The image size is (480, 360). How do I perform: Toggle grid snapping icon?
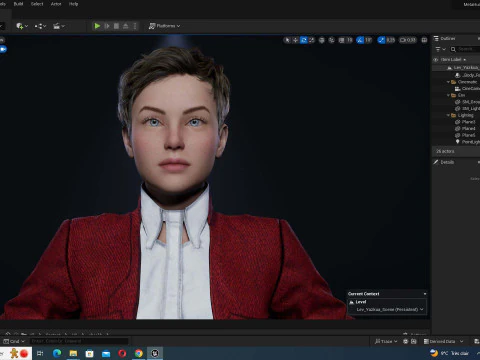click(341, 40)
